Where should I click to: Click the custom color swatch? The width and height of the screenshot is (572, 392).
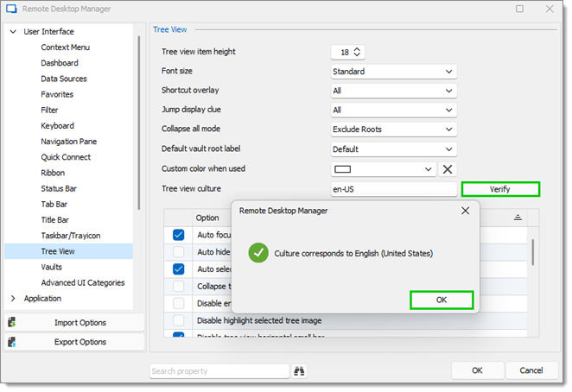(x=342, y=169)
